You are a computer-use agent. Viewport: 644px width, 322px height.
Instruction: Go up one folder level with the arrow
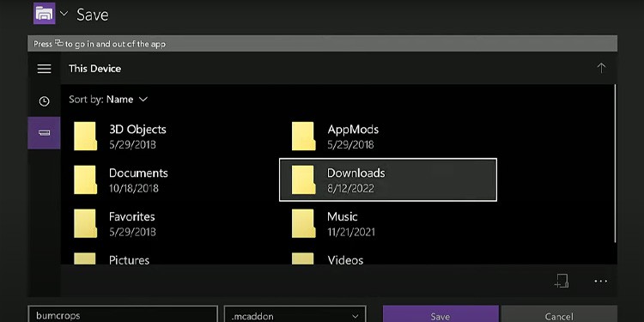601,68
